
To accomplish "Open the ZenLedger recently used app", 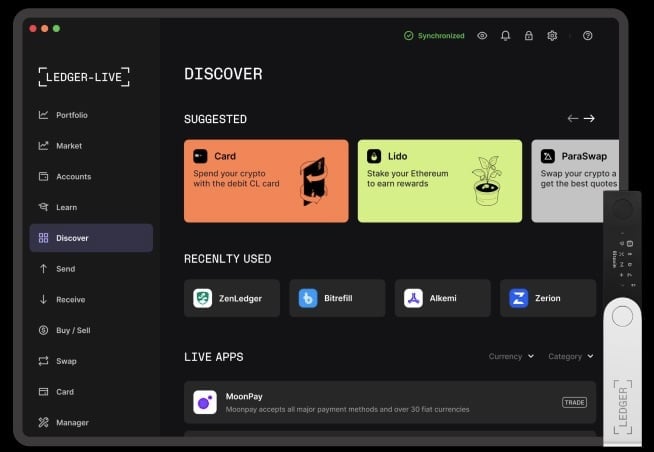I will (232, 298).
